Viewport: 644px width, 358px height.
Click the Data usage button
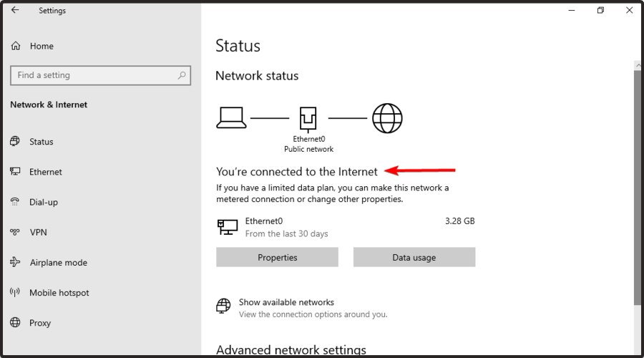(414, 258)
